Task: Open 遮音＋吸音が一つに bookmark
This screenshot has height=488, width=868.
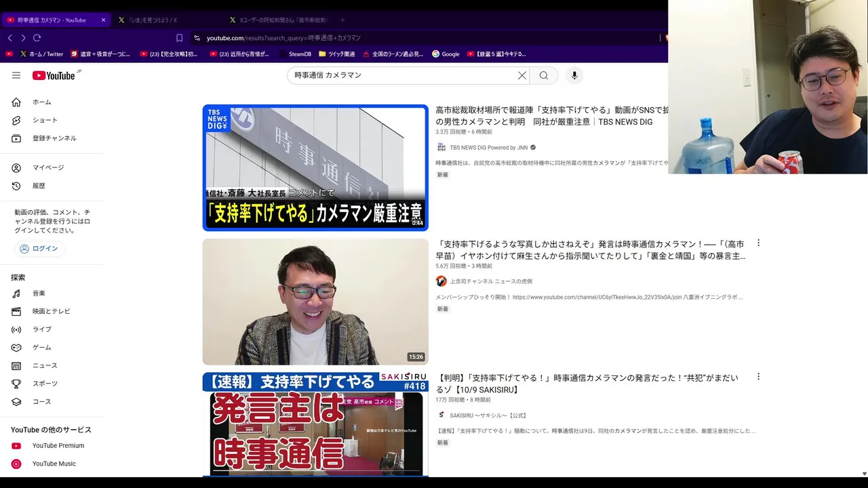Action: 100,54
